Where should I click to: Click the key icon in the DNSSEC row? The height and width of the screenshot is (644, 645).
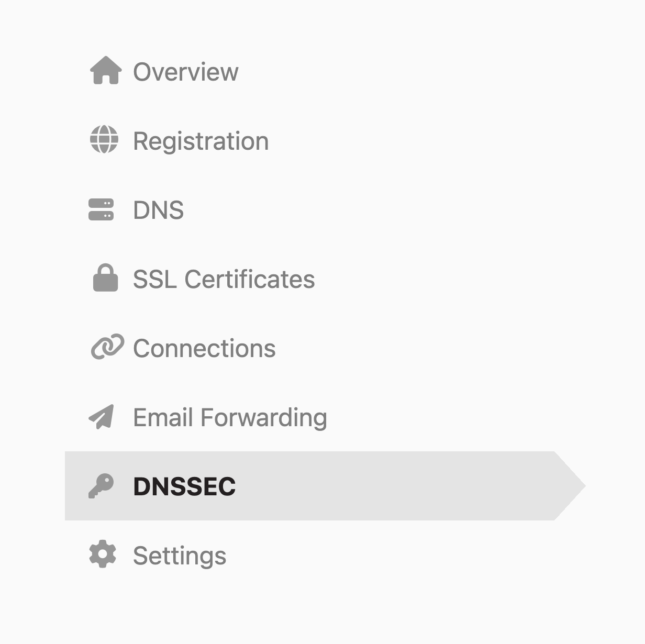[103, 486]
